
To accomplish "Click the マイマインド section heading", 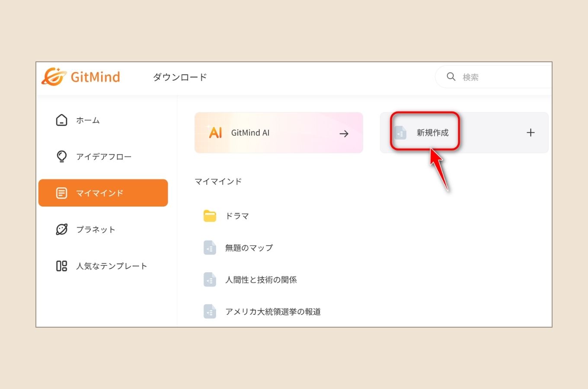I will click(x=218, y=182).
